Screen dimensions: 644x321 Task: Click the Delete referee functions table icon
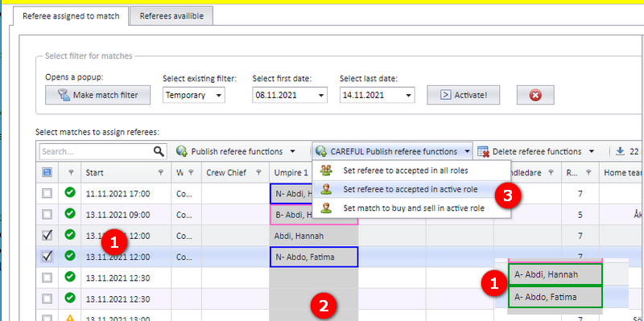click(x=484, y=151)
